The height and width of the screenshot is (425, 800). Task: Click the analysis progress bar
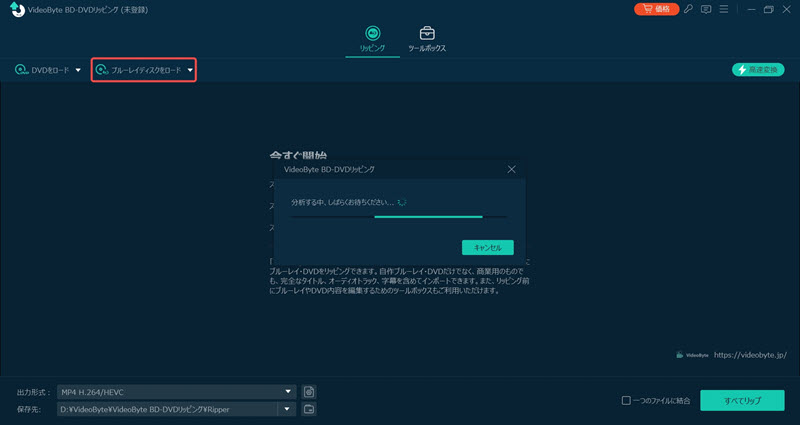(x=398, y=217)
